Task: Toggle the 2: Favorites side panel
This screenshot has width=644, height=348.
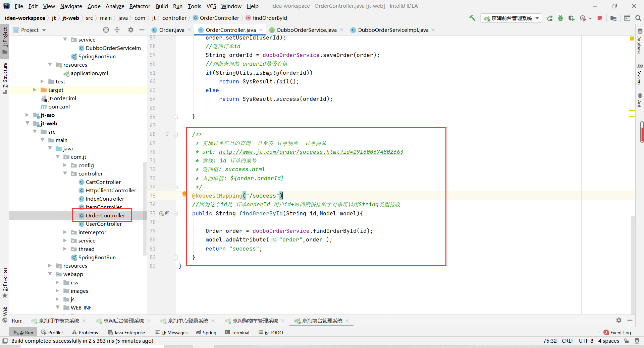Action: (x=5, y=283)
